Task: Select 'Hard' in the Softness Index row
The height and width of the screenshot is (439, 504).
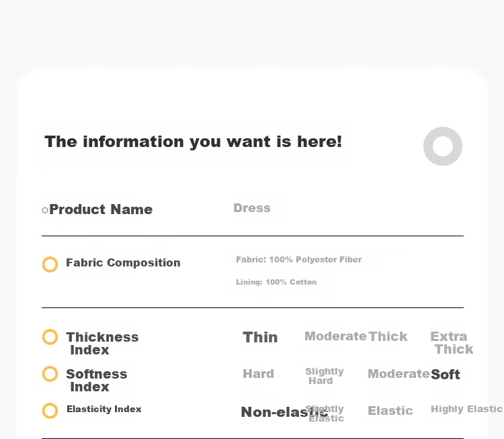Action: (259, 374)
